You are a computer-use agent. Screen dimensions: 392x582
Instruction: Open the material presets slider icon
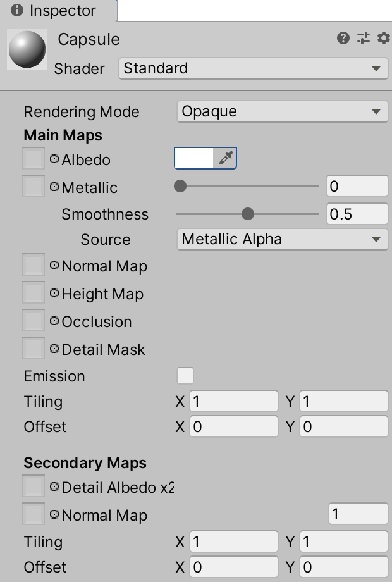click(x=364, y=39)
